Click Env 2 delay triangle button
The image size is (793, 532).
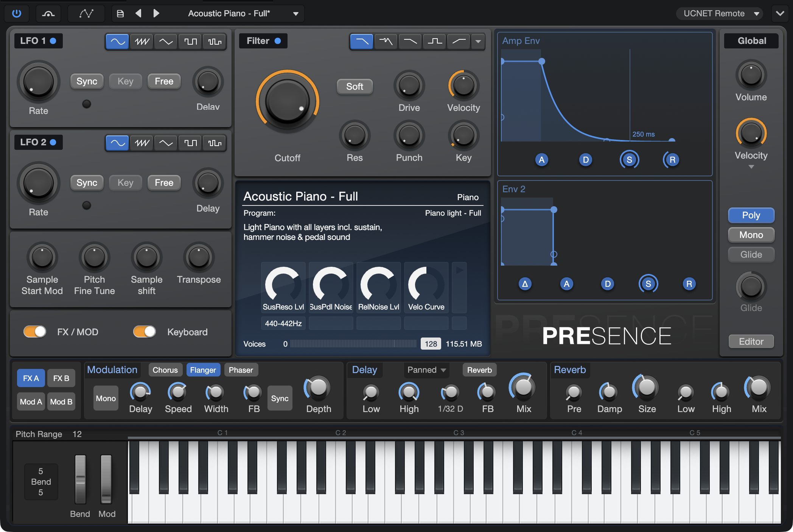pos(525,284)
